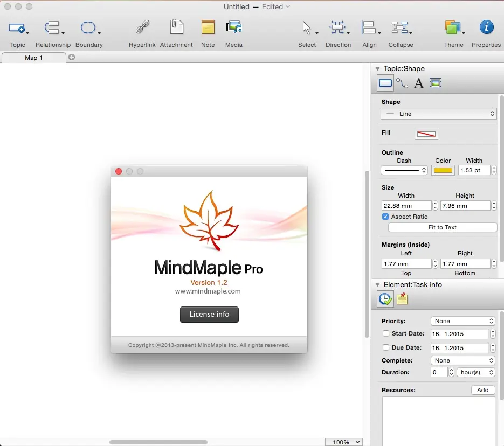This screenshot has height=446, width=504.
Task: Open the text format 'A' tab icon
Action: [x=418, y=83]
